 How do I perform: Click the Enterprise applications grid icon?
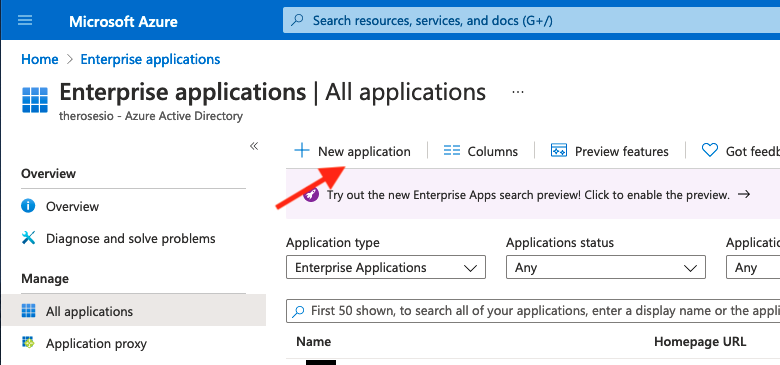tap(35, 100)
